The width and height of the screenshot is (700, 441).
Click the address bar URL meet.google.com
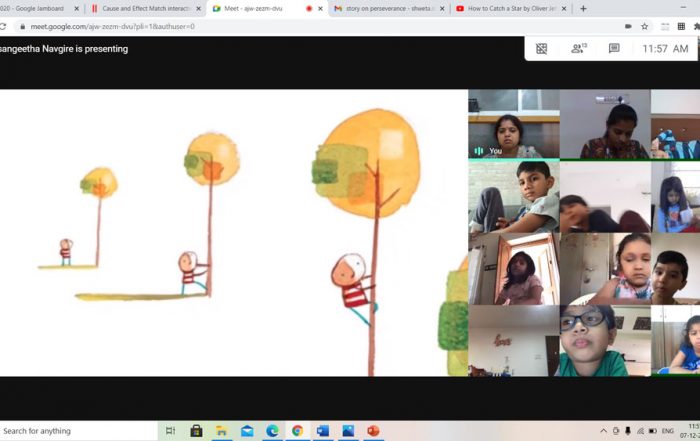click(x=112, y=26)
